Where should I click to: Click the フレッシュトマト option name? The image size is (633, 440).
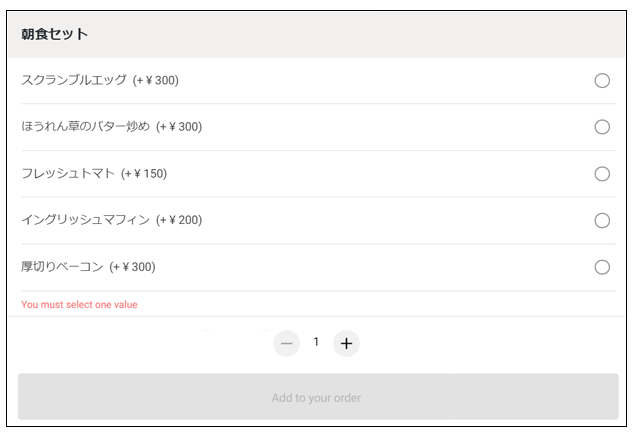(x=67, y=174)
